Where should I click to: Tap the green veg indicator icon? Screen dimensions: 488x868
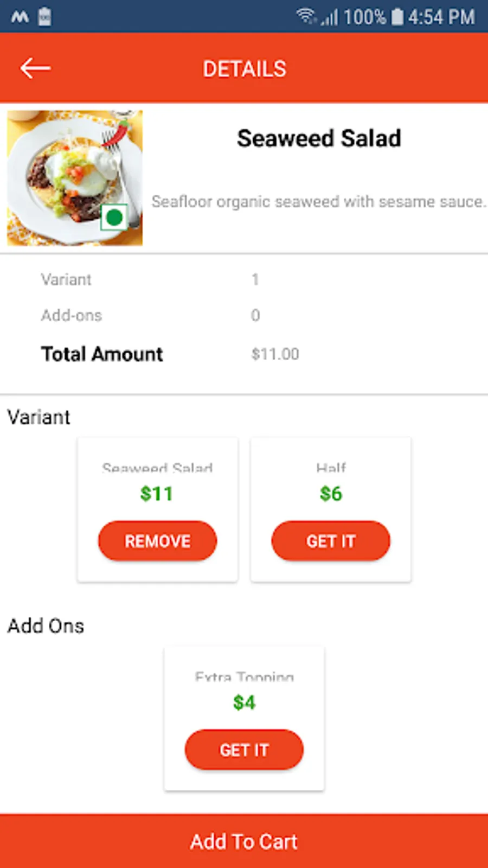[x=114, y=218]
